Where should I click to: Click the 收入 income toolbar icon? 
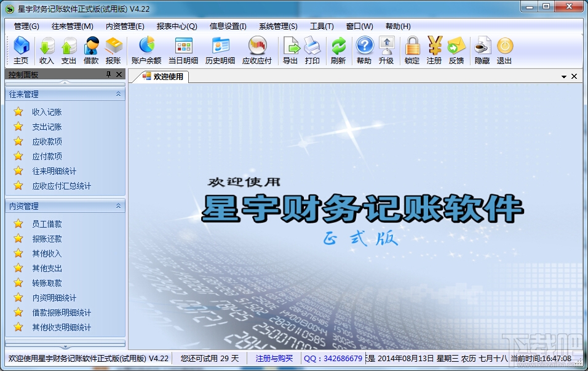click(47, 50)
